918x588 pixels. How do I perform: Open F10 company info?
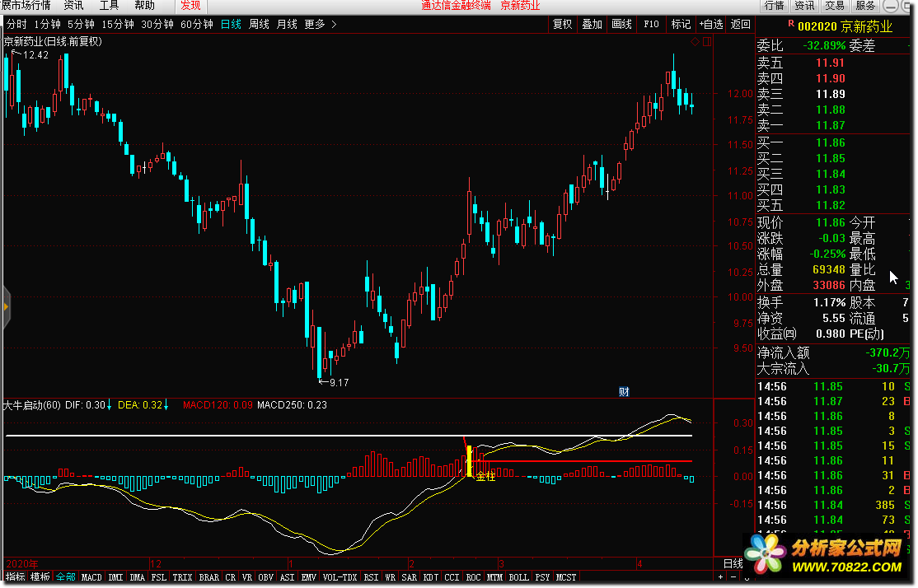[x=651, y=24]
